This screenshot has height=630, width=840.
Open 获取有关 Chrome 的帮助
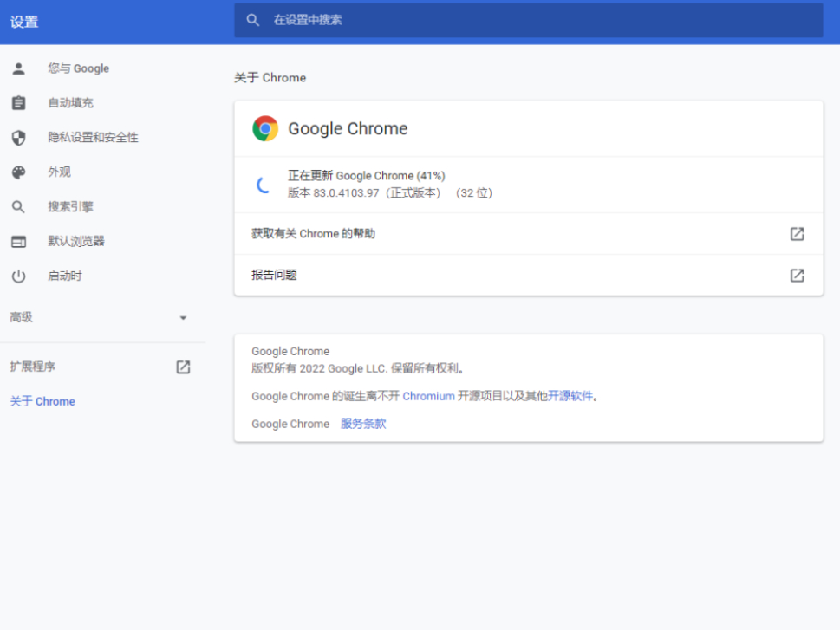pos(528,234)
